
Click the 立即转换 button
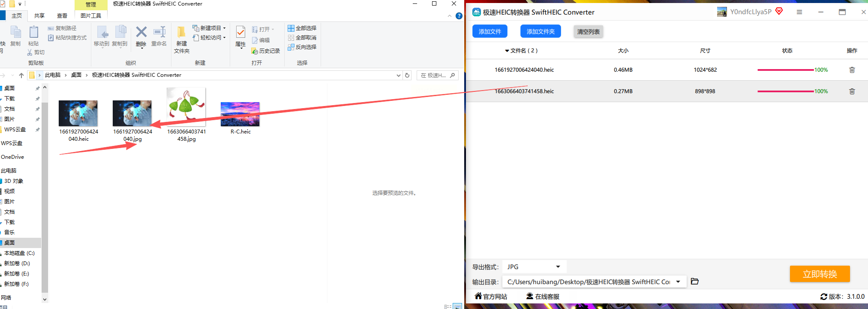pyautogui.click(x=820, y=274)
